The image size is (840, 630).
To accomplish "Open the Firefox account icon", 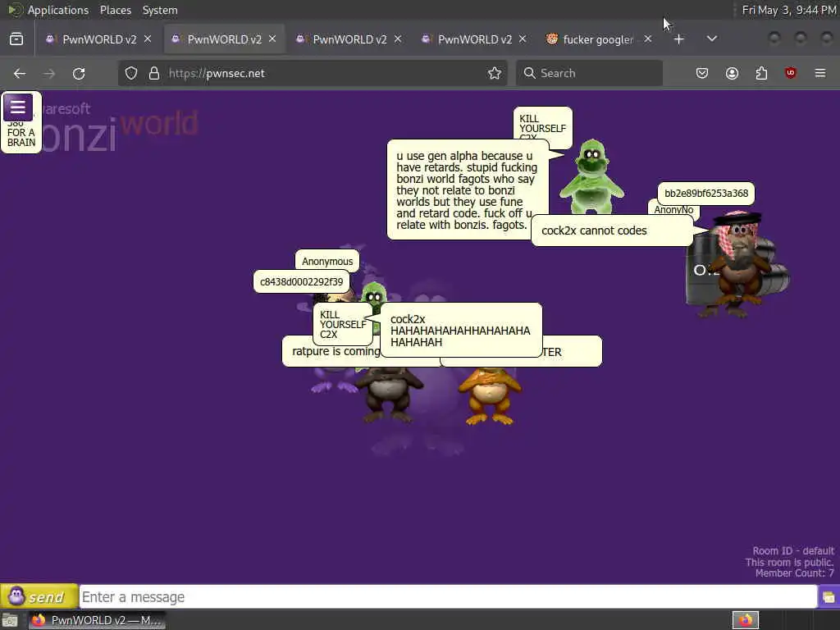I will pos(732,73).
